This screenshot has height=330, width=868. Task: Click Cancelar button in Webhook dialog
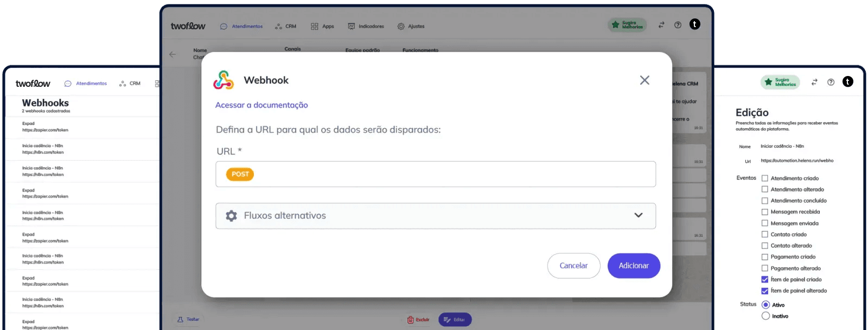click(573, 266)
